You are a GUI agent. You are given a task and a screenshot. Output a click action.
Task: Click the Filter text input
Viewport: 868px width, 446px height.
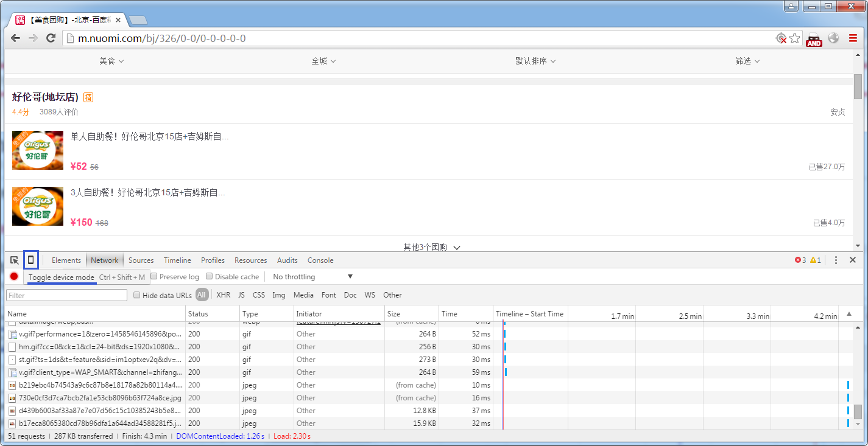point(66,295)
